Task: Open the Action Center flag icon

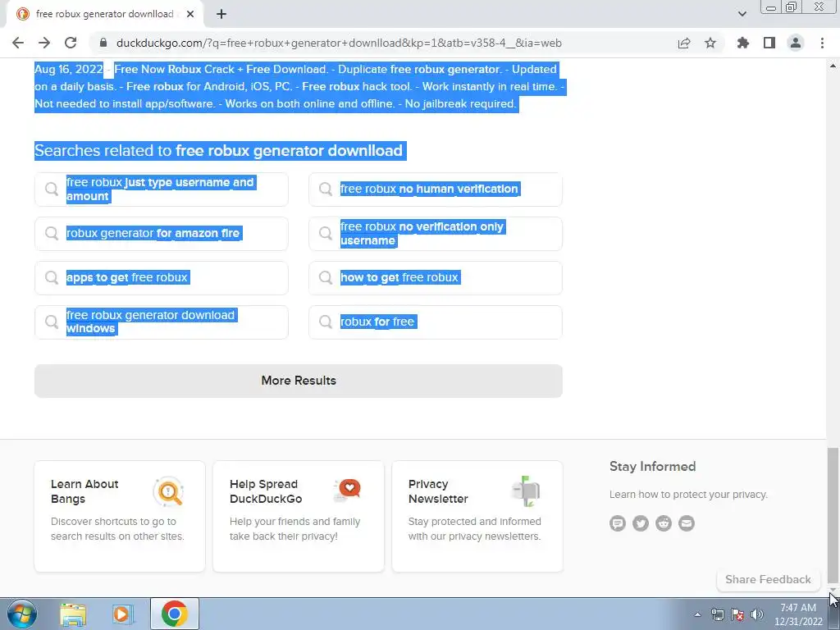Action: click(737, 614)
